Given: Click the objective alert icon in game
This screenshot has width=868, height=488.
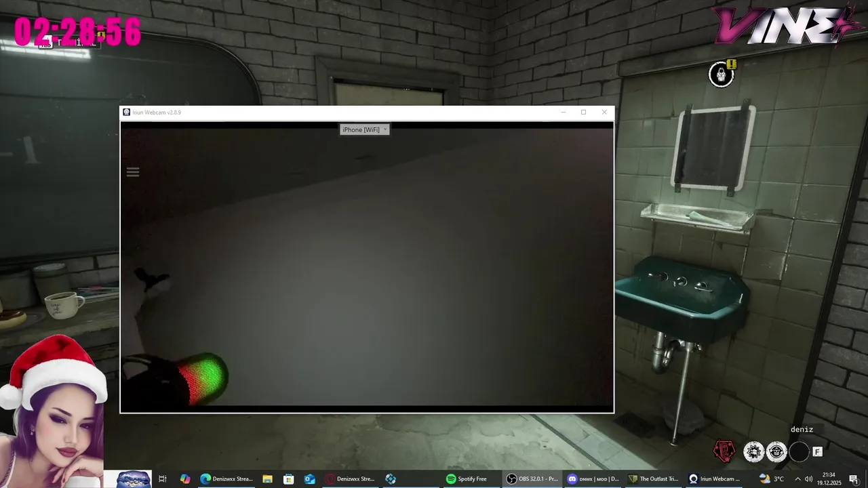Looking at the screenshot, I should pyautogui.click(x=722, y=73).
